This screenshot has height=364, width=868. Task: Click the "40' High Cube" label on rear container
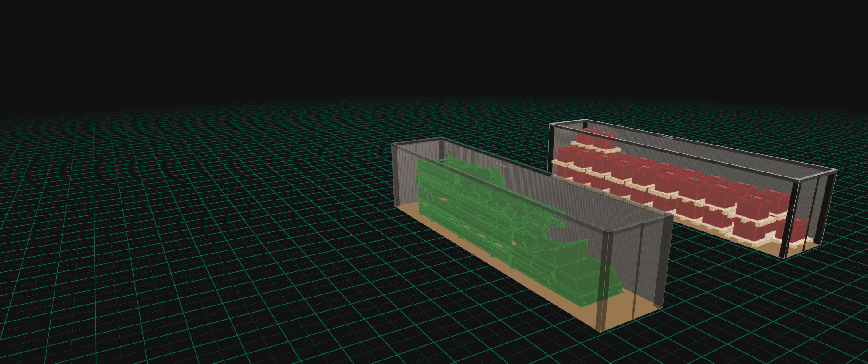tap(668, 137)
